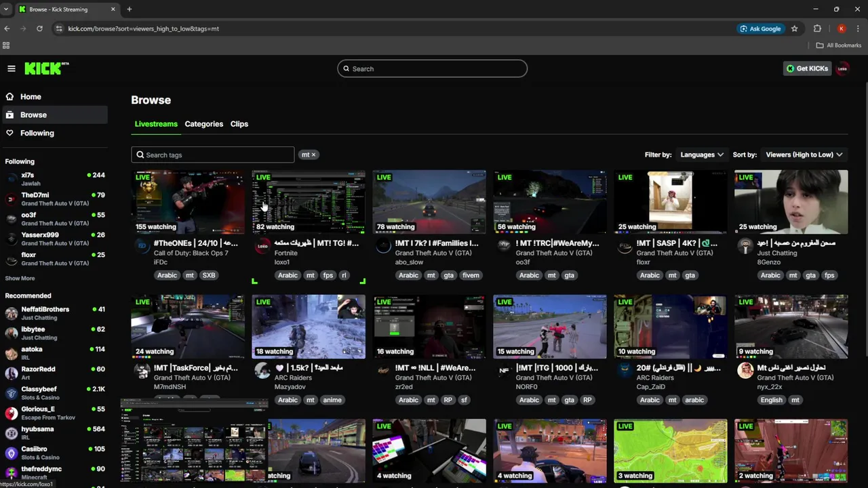Go back in browser
Image resolution: width=868 pixels, height=488 pixels.
tap(7, 28)
